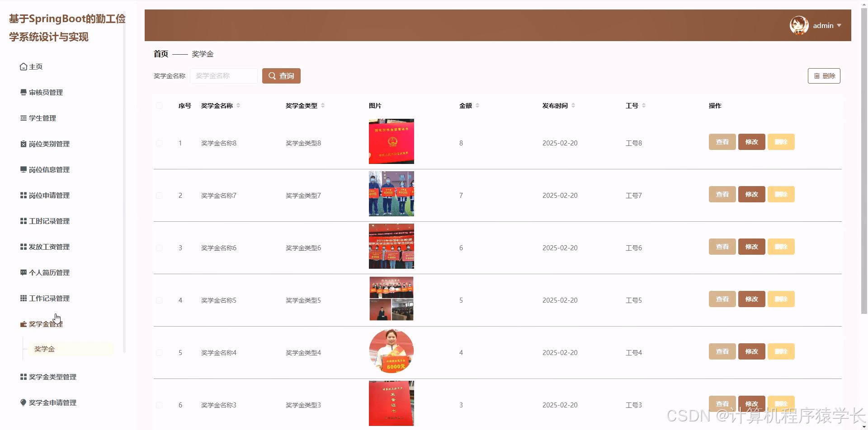Click the 岗位类别管理 clipboard icon

(24, 144)
